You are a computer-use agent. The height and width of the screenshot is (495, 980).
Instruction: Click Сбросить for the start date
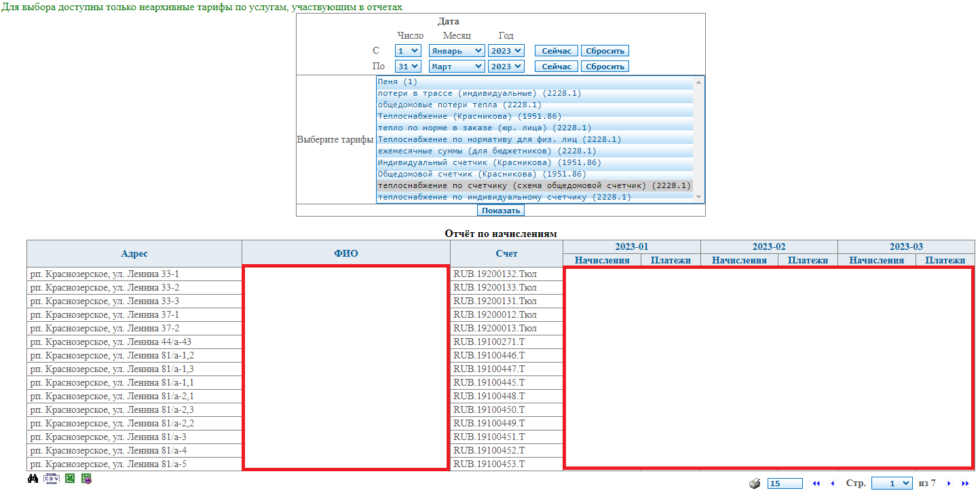tap(605, 51)
